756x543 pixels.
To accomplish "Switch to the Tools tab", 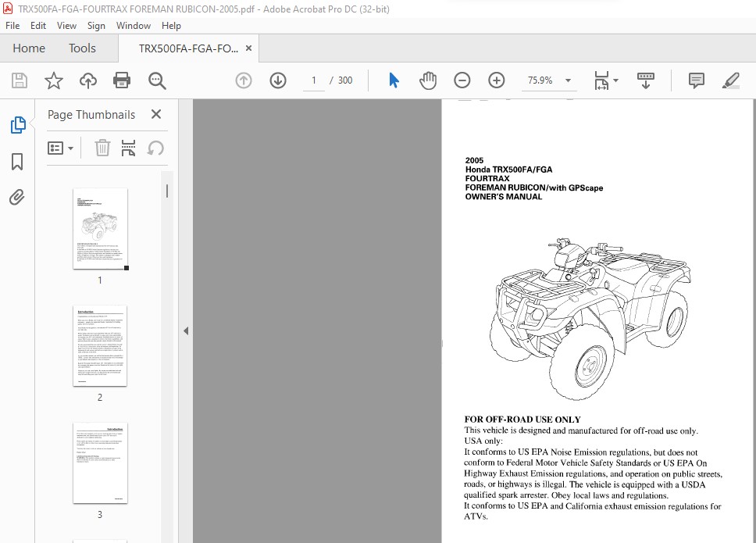I will [82, 48].
